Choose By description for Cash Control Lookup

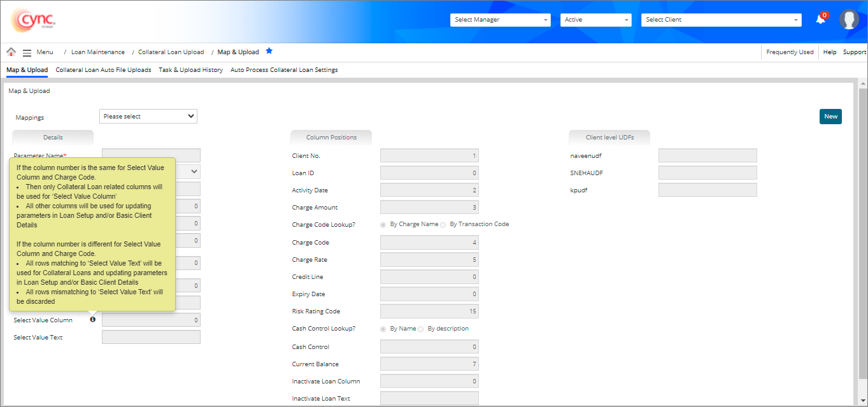pos(420,329)
